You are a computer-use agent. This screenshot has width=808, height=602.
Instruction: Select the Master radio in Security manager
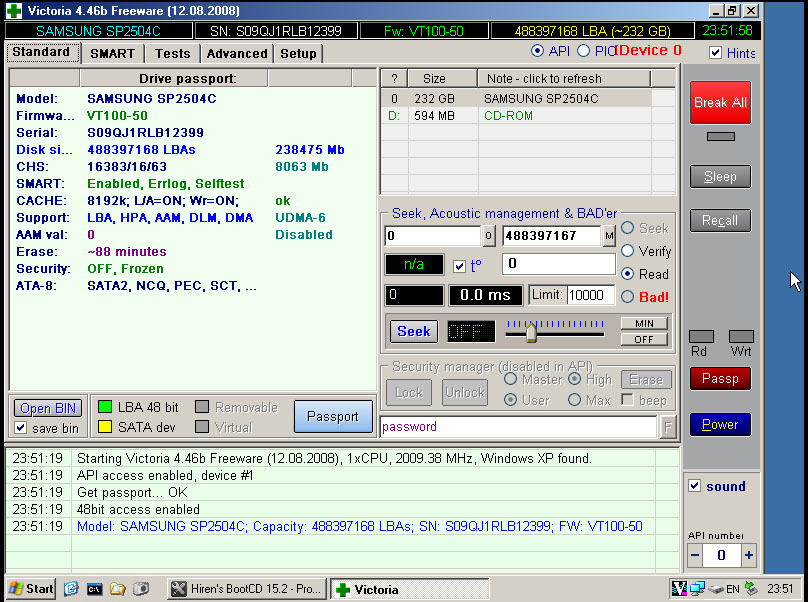tap(510, 379)
